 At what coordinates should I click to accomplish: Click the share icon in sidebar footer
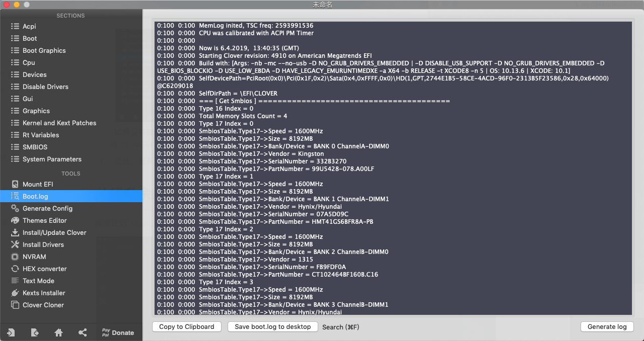[x=83, y=332]
